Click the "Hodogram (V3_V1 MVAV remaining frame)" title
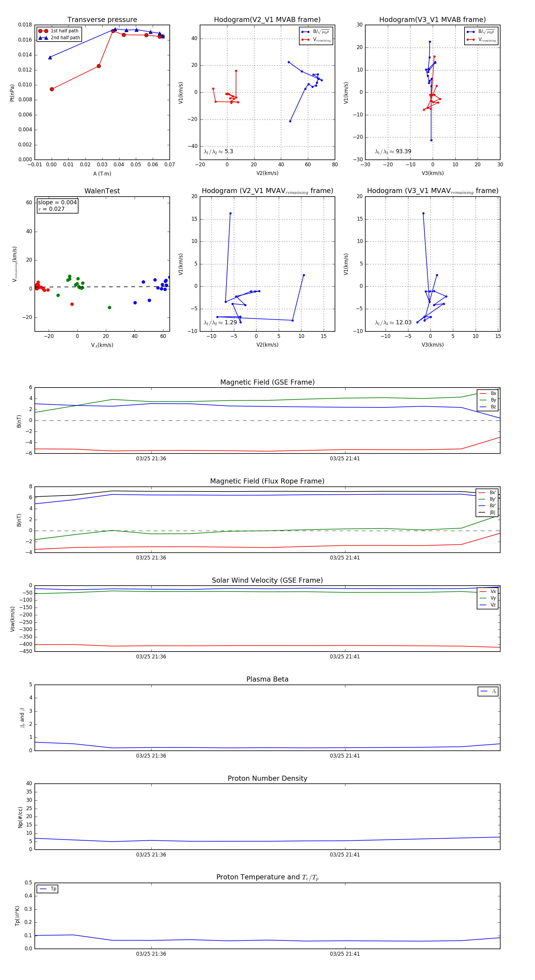535x980 pixels. tap(432, 191)
